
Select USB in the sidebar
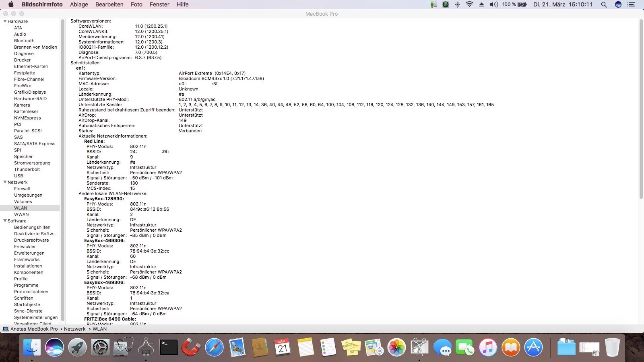[19, 176]
